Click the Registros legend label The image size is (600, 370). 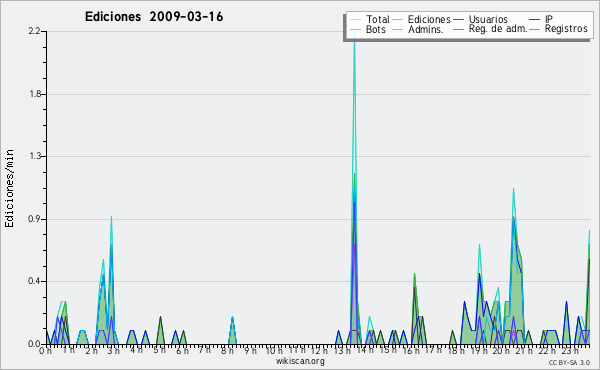[566, 29]
